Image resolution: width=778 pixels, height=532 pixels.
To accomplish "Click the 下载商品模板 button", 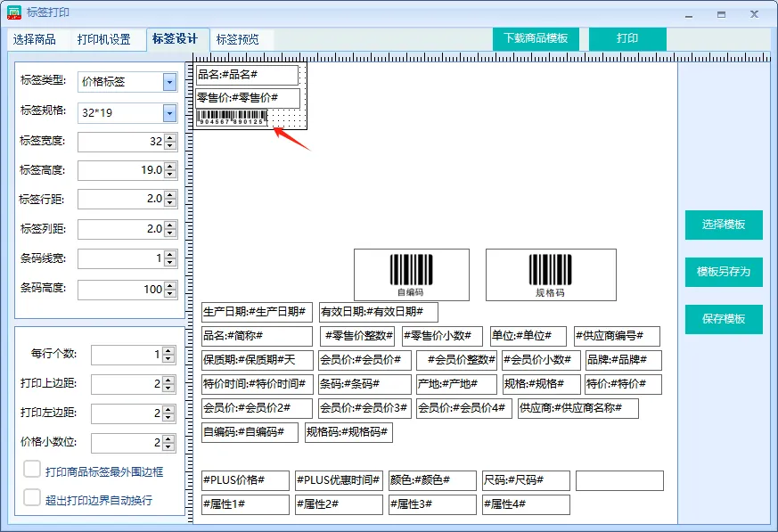I will coord(536,38).
